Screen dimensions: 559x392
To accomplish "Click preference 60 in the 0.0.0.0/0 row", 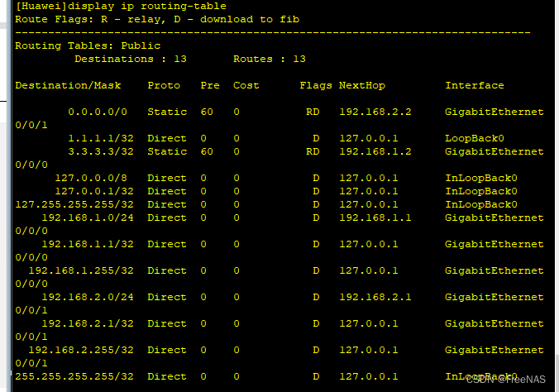I will 207,112.
